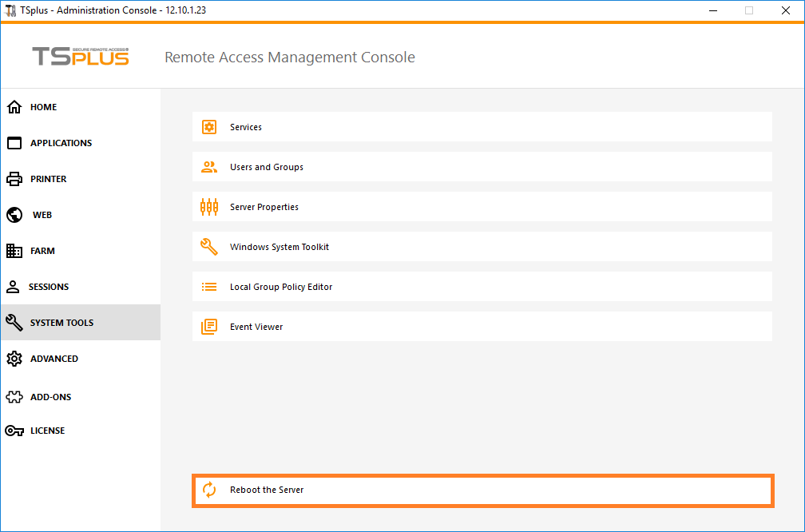Open Server Properties
Screen dimensions: 805x532
pos(264,207)
